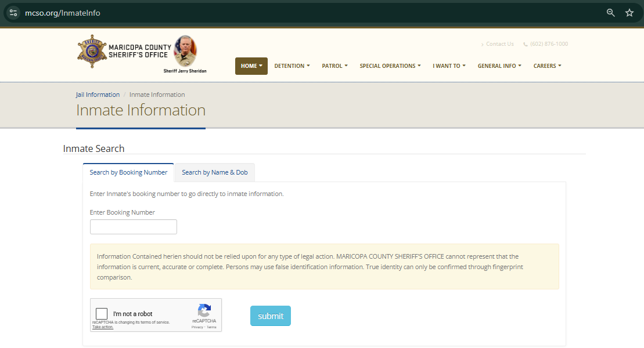Viewport: 644px width, 348px height.
Task: Click the large Inmate Information page title
Action: 141,110
